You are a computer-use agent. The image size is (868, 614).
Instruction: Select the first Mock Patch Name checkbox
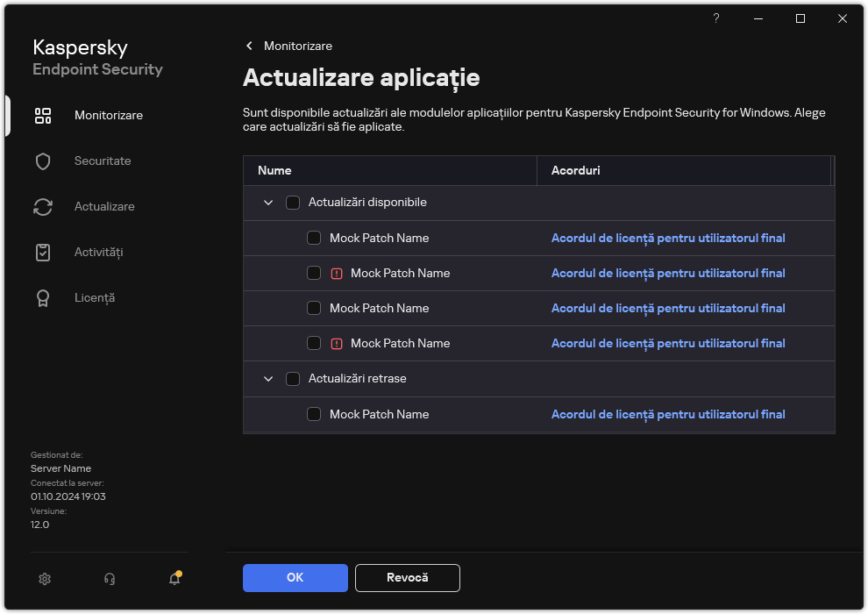314,238
